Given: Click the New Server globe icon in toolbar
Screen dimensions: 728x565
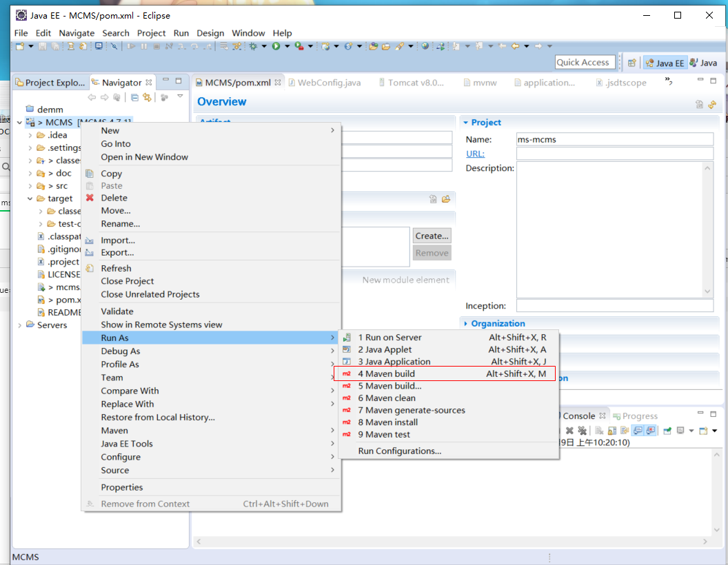Looking at the screenshot, I should [x=325, y=46].
